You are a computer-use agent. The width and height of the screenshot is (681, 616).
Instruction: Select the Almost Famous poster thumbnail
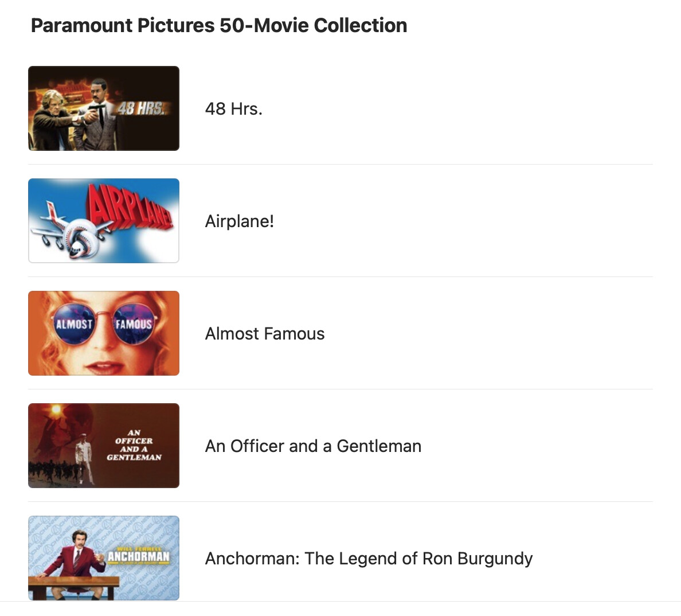click(103, 333)
